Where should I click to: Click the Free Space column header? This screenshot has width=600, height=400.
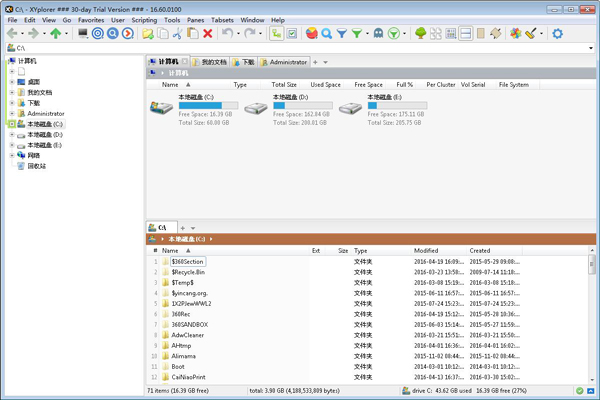point(368,85)
